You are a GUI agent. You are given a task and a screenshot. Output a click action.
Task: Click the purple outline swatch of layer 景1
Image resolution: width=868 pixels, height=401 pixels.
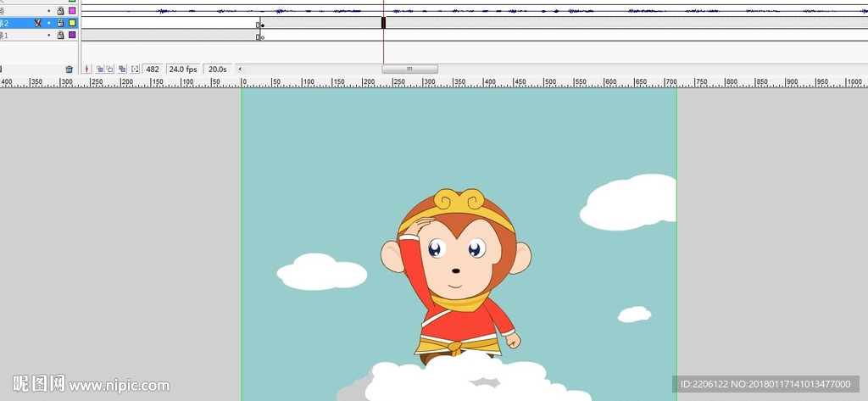(x=72, y=35)
